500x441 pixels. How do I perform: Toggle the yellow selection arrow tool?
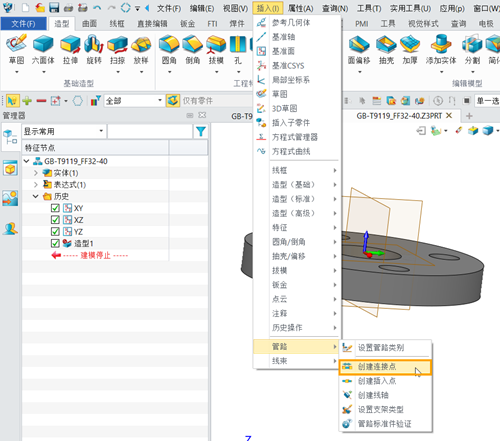(x=12, y=101)
